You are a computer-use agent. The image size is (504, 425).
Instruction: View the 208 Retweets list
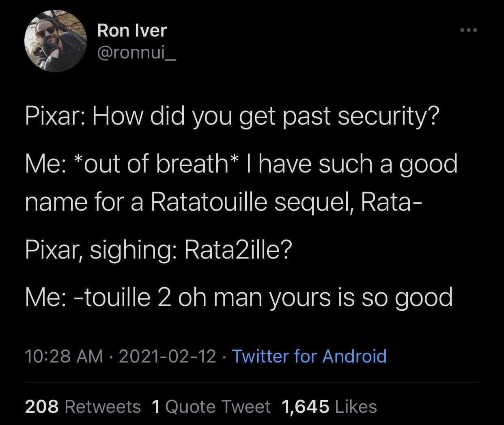(x=83, y=406)
